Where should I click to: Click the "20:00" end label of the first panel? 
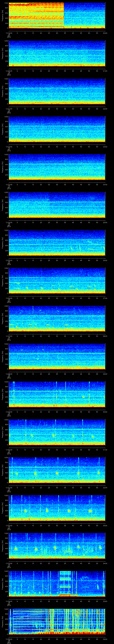click(105, 33)
